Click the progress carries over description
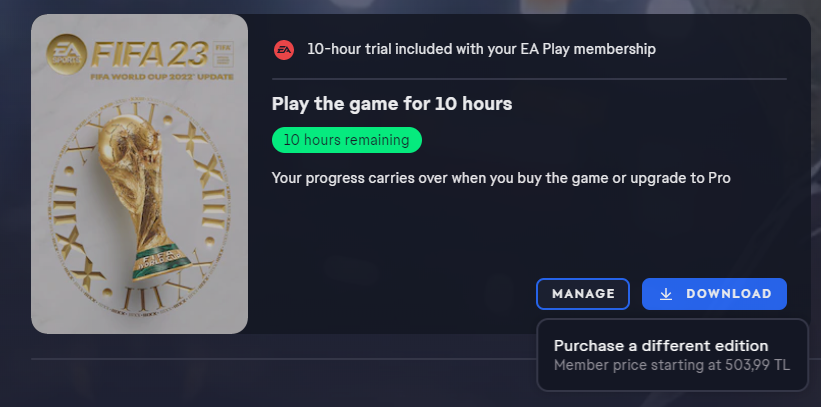 (x=501, y=178)
